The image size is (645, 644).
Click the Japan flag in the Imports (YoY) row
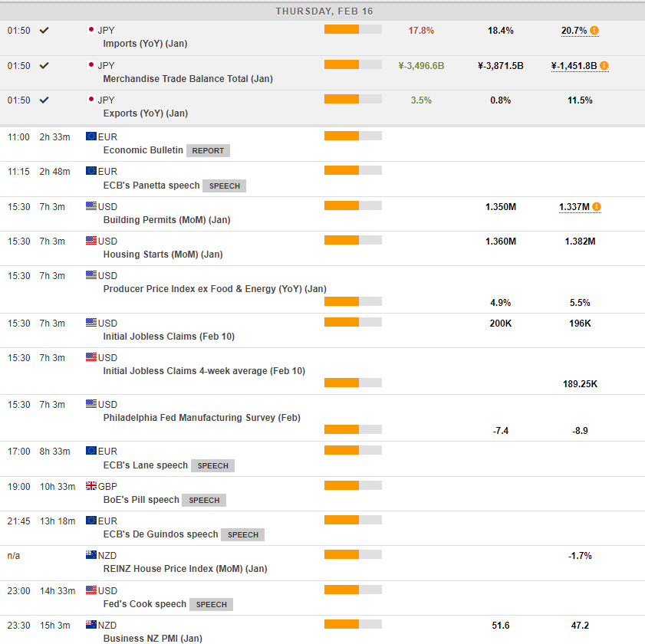tap(91, 30)
